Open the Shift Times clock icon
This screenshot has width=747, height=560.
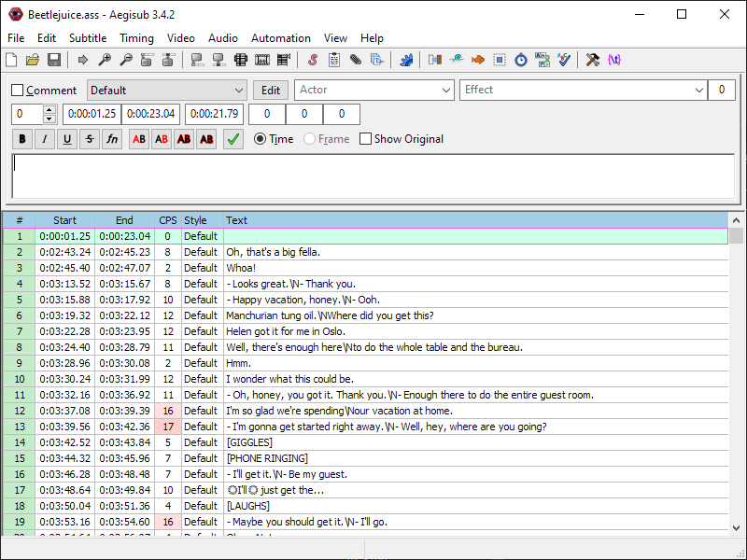pyautogui.click(x=521, y=60)
